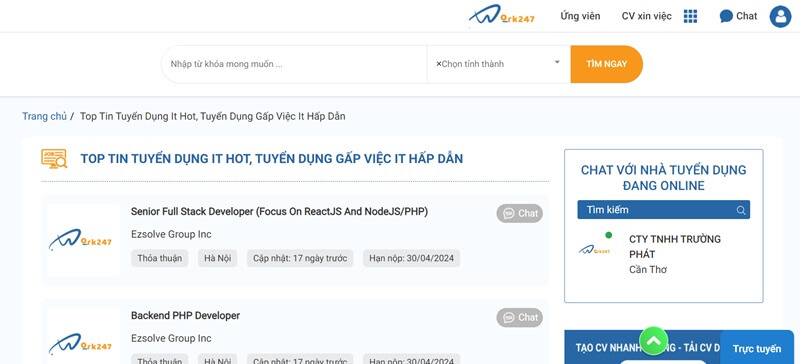This screenshot has width=800, height=364.
Task: Click Hạn nộp: 30/04/2024 on first job
Action: 411,258
